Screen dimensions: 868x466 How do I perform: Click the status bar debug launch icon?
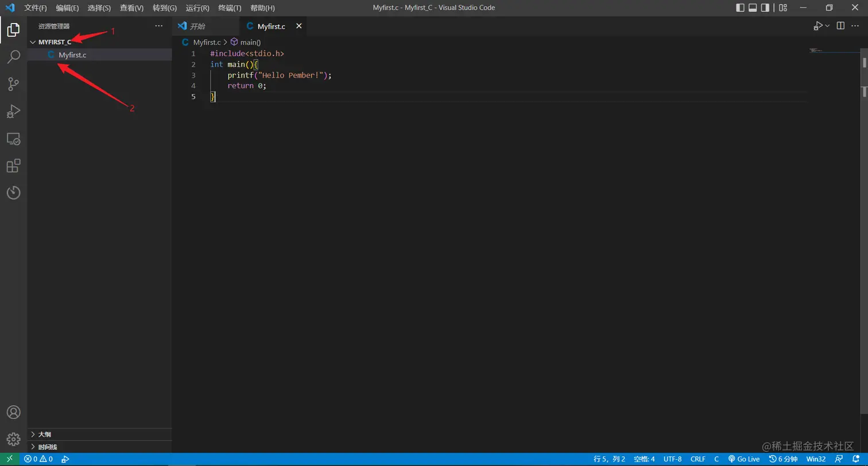click(65, 459)
